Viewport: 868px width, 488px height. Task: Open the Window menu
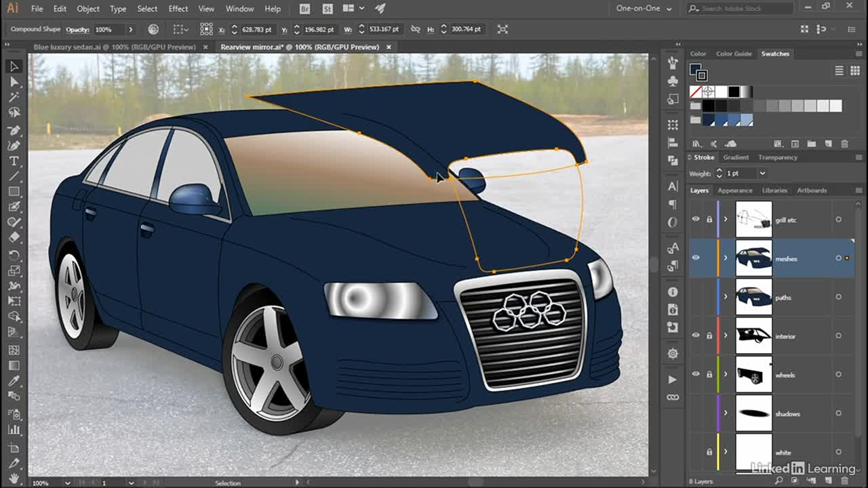[239, 9]
